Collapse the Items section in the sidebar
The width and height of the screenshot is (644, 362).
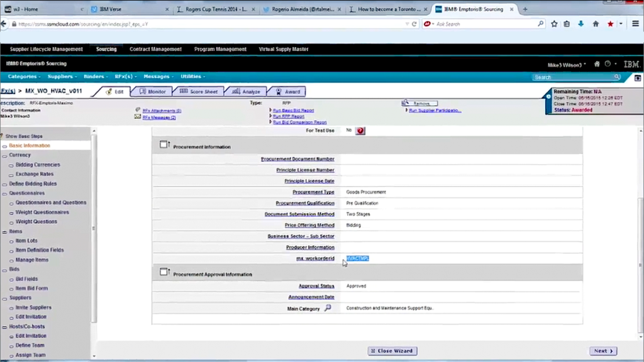click(x=4, y=231)
